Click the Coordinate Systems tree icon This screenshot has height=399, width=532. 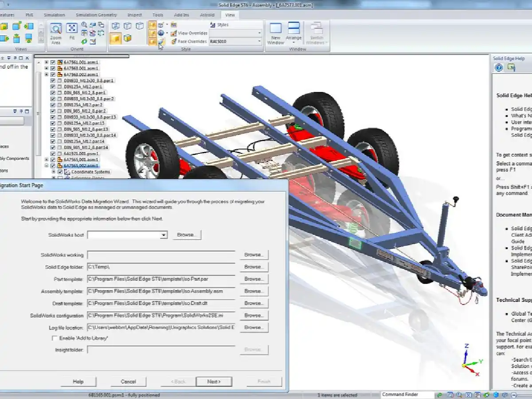(x=67, y=172)
